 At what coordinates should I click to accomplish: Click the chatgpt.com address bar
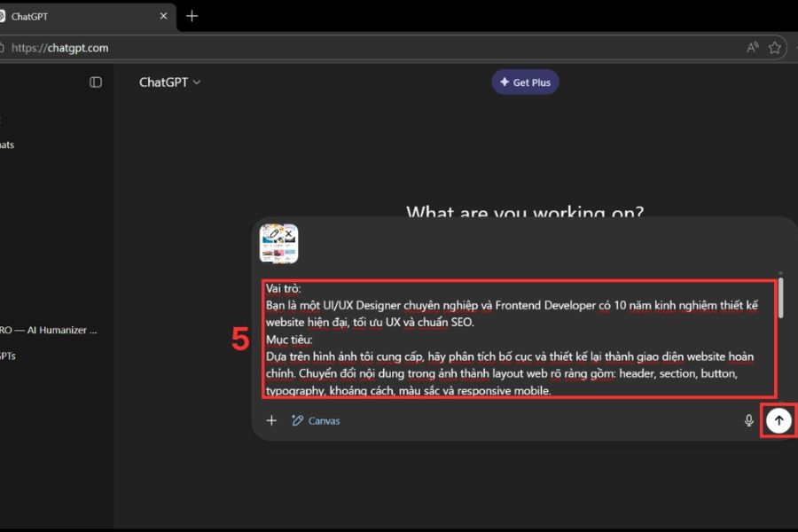pyautogui.click(x=355, y=48)
